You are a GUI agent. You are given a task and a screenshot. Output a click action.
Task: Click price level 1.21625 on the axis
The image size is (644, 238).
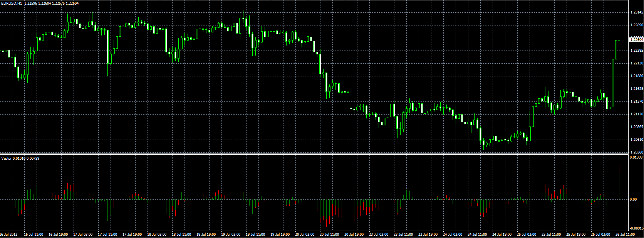[636, 89]
